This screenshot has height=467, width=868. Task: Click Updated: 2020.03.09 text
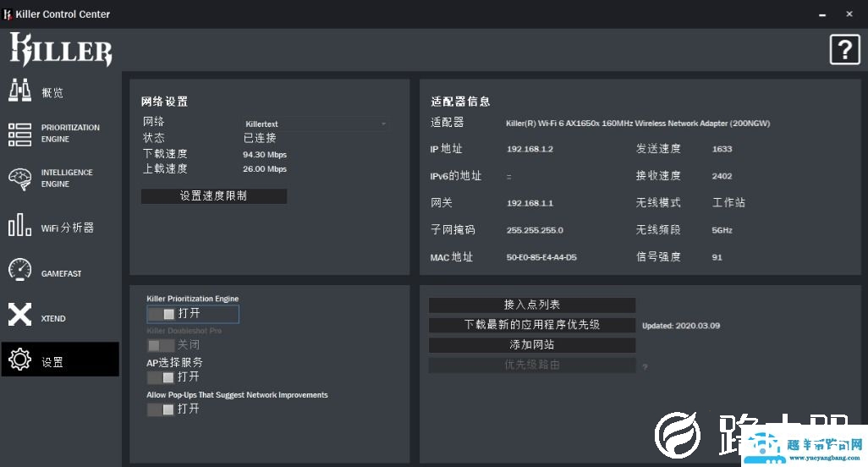point(681,326)
